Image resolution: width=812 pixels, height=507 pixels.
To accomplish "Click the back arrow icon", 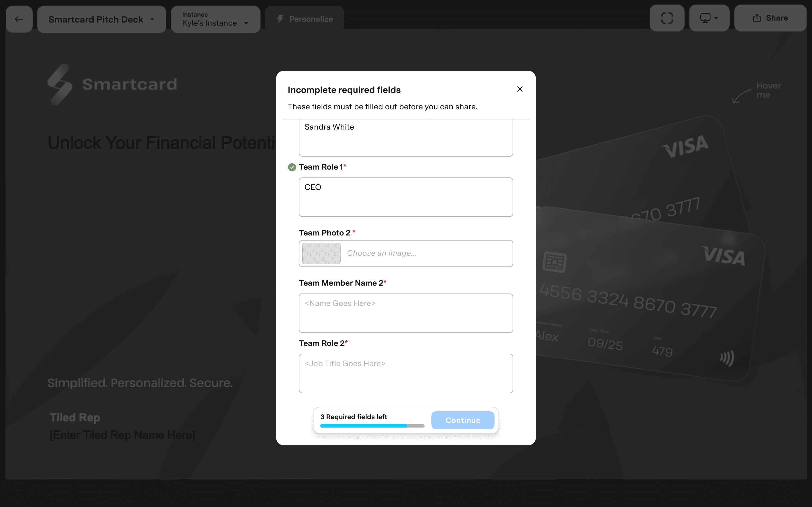I will pyautogui.click(x=19, y=19).
